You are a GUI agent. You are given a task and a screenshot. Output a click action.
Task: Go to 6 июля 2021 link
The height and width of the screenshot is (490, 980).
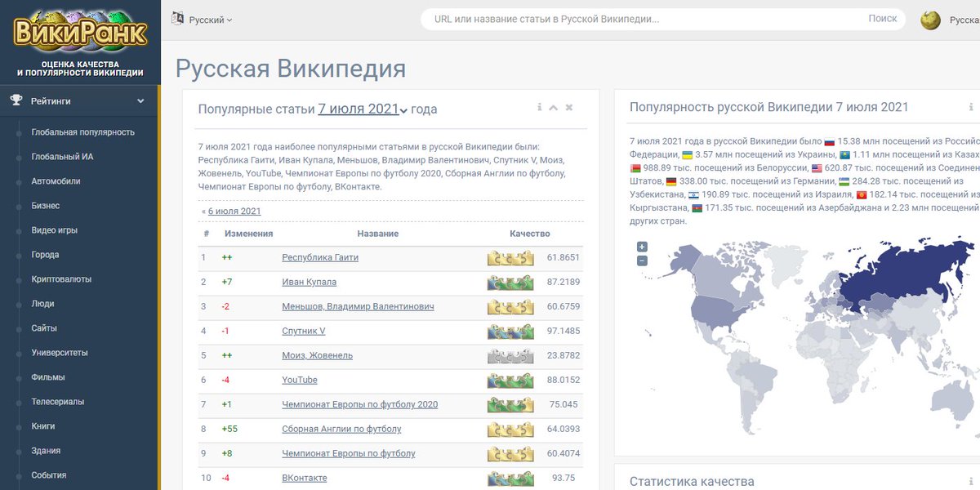(234, 211)
